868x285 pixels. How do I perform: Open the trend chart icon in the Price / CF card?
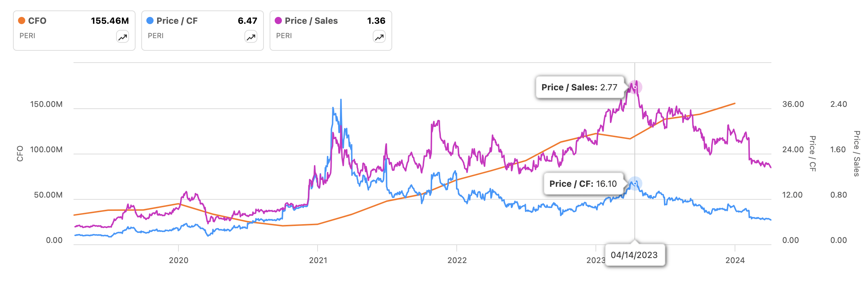pos(250,36)
